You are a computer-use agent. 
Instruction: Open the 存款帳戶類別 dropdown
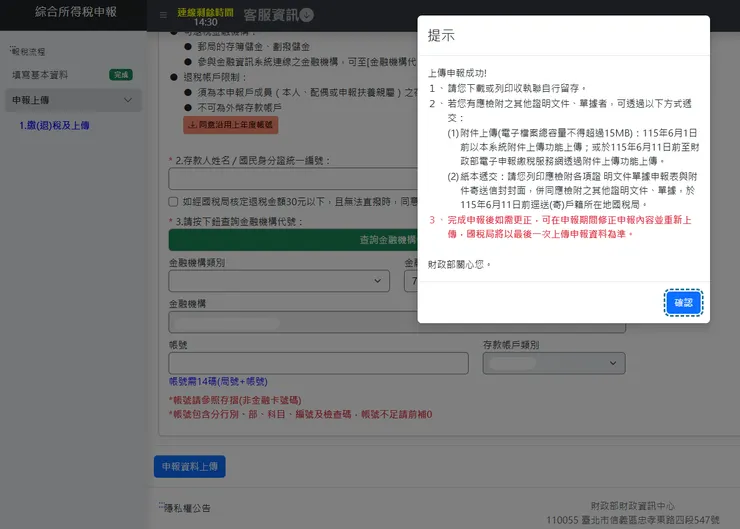(x=554, y=363)
